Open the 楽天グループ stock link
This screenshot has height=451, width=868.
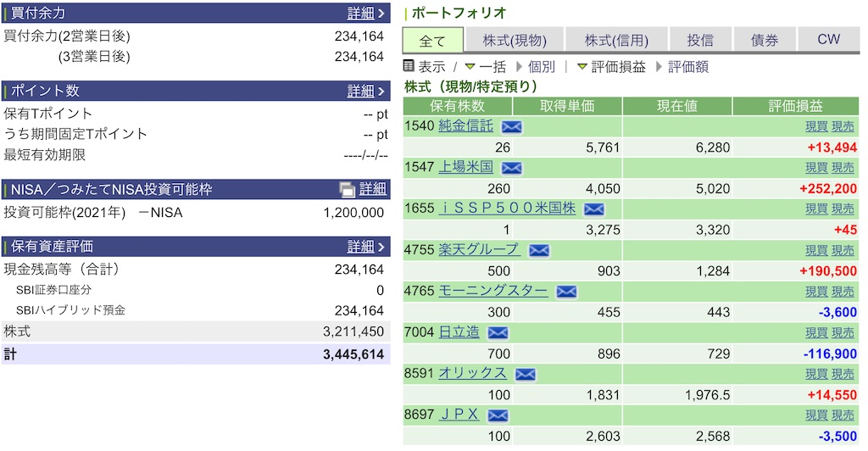tap(480, 249)
